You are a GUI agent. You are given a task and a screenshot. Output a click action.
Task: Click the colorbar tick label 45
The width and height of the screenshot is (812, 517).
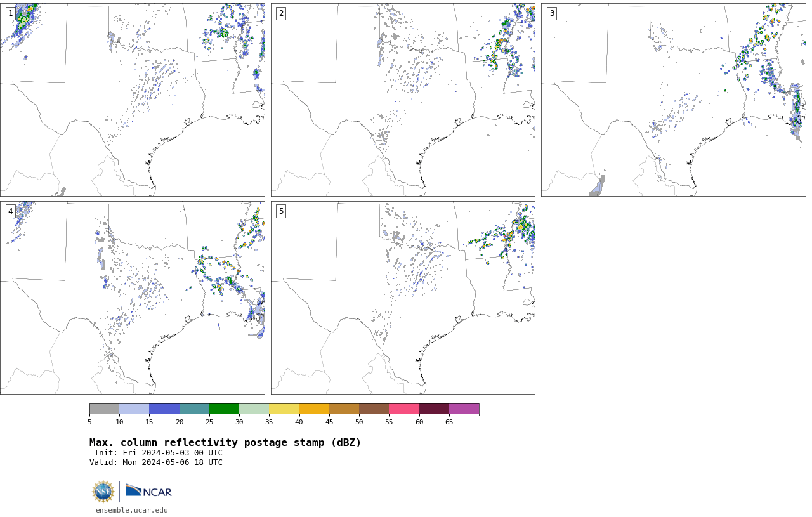click(329, 422)
